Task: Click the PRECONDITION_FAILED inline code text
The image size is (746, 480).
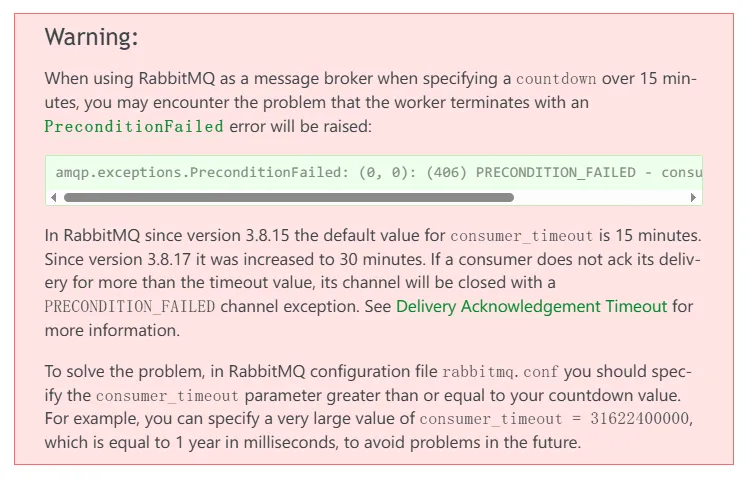Action: tap(130, 307)
